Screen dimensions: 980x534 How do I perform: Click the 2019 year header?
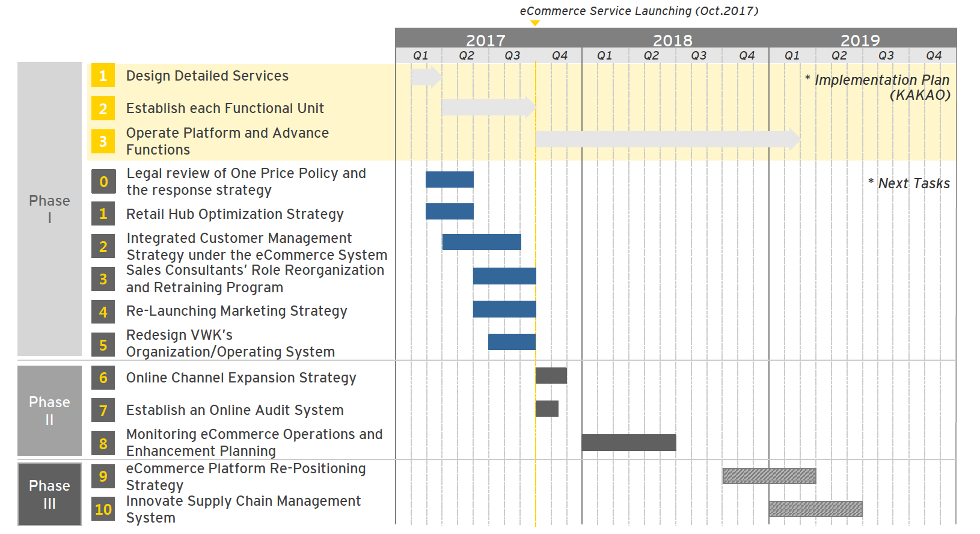pos(860,40)
